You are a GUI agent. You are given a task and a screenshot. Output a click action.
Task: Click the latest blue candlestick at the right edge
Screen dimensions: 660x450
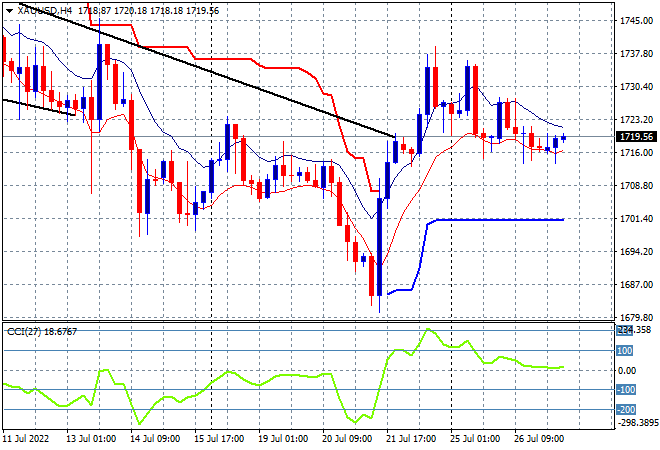(563, 138)
